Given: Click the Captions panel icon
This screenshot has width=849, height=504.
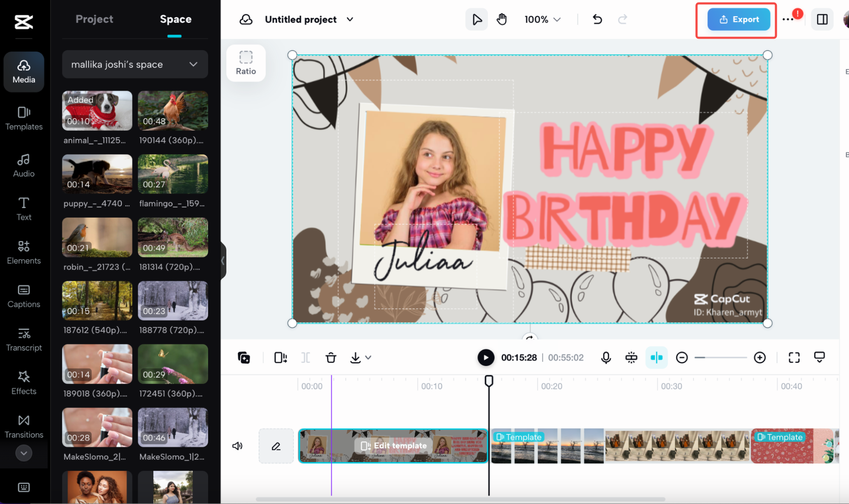Looking at the screenshot, I should click(x=24, y=296).
